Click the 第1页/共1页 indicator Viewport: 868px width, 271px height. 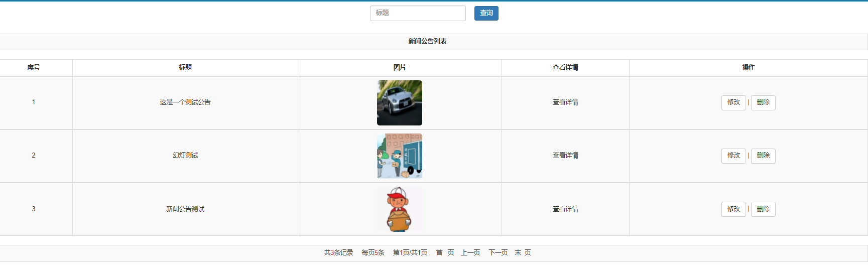410,252
